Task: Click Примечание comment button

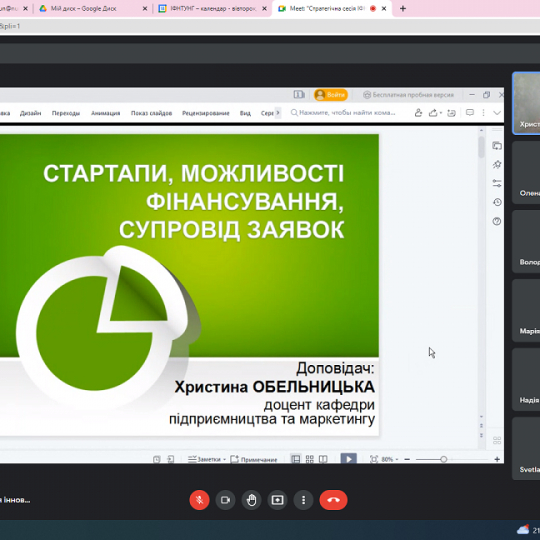Action: click(x=253, y=459)
